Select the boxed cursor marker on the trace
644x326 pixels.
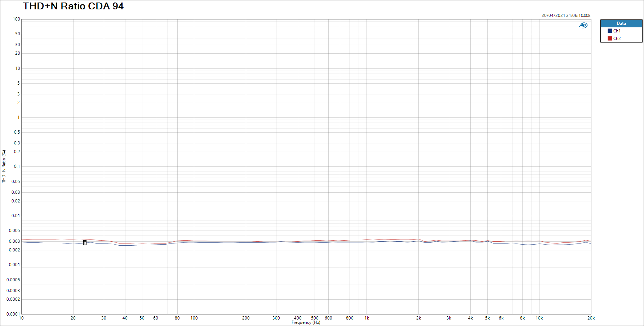[85, 243]
